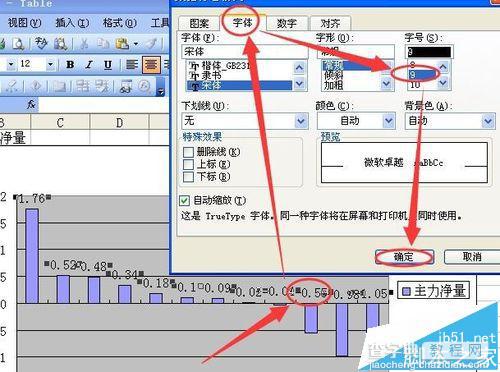The image size is (500, 372).
Task: Click size list scroll down arrow
Action: [x=443, y=82]
